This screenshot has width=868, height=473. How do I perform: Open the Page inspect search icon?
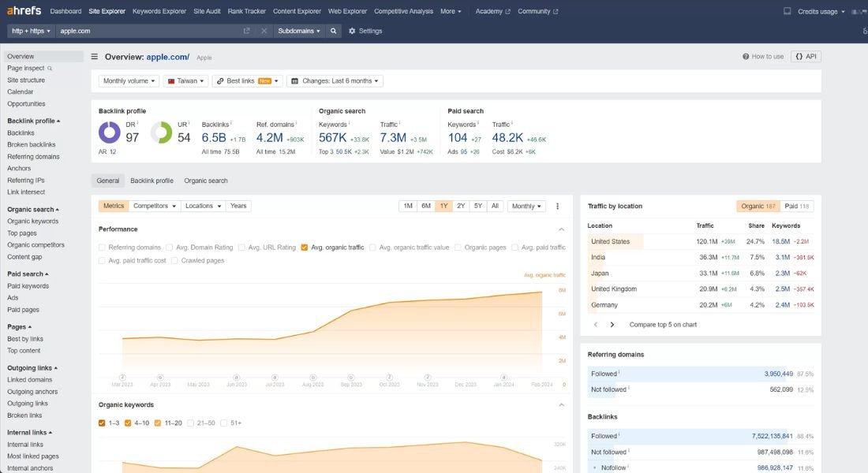coord(49,69)
